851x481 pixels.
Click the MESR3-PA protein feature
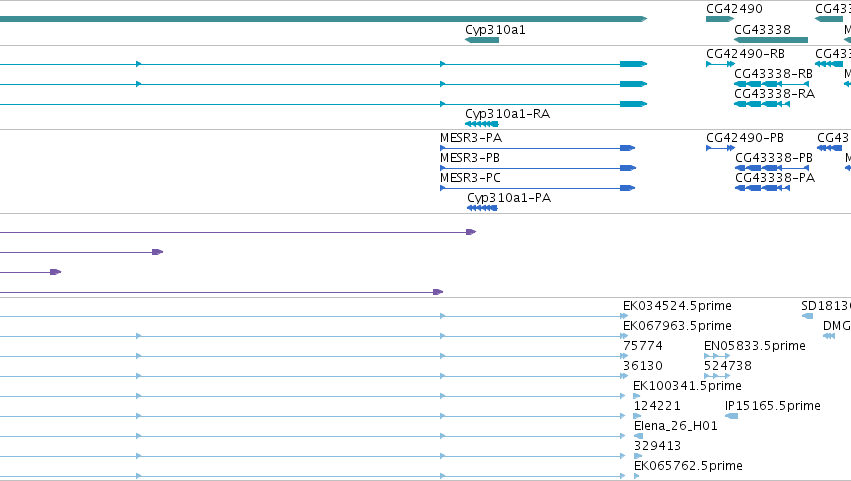point(537,148)
